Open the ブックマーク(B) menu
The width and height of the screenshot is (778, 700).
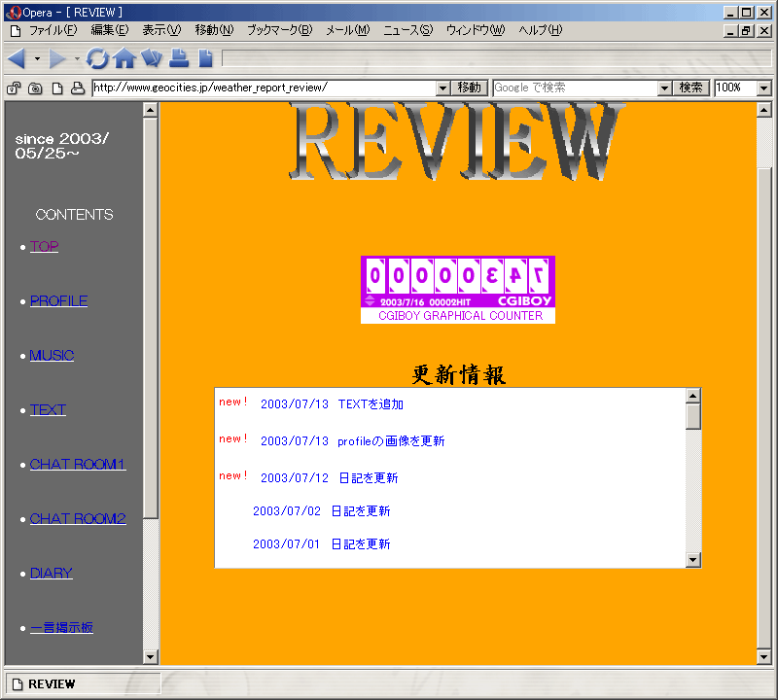280,30
